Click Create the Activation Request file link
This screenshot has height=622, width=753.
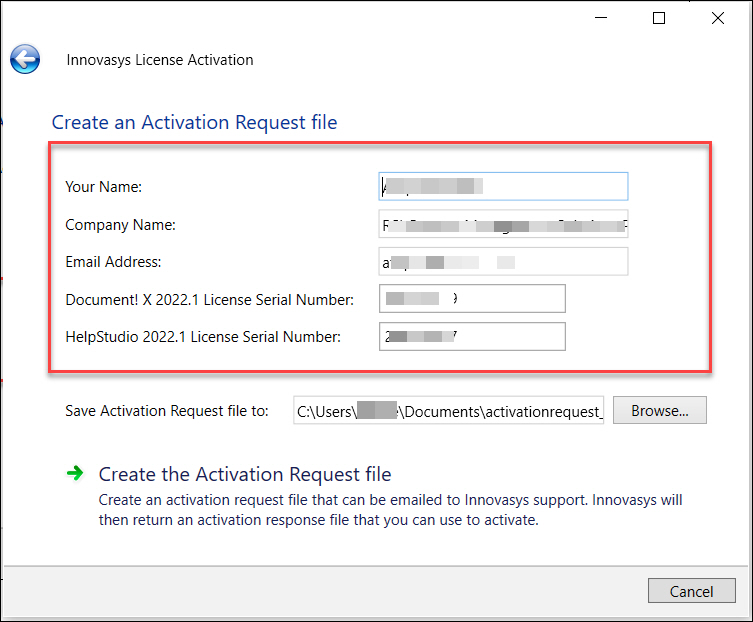pos(245,475)
